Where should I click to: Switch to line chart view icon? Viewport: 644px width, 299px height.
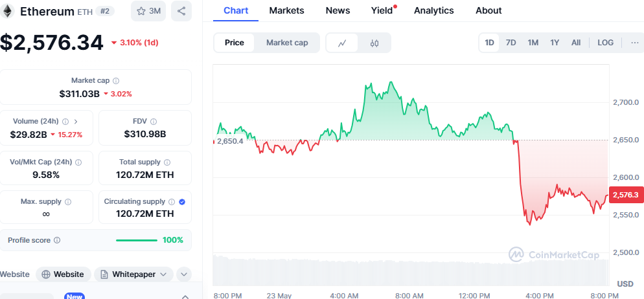[x=342, y=43]
